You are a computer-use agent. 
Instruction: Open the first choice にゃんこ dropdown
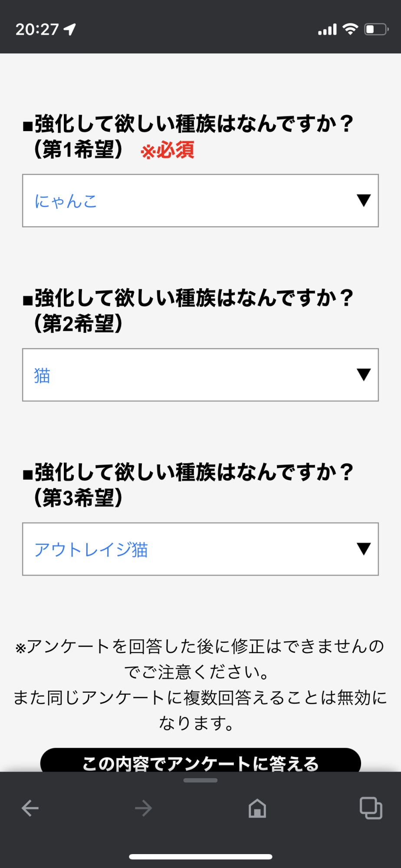pos(191,201)
